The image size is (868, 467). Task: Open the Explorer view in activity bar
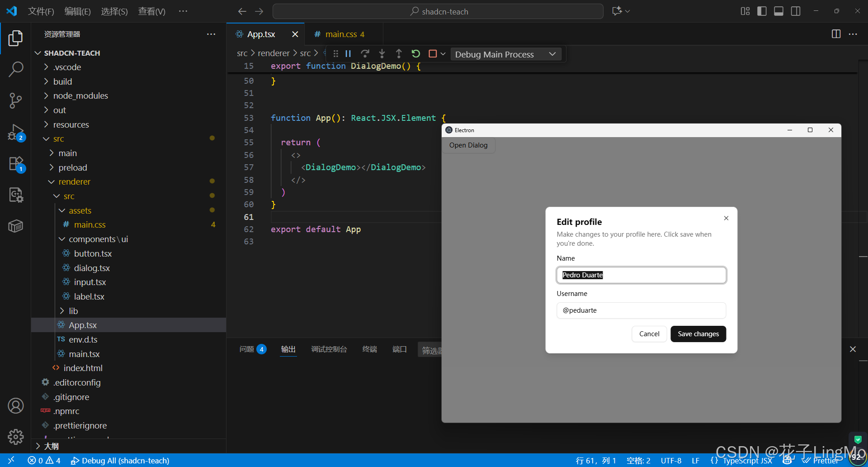(15, 38)
